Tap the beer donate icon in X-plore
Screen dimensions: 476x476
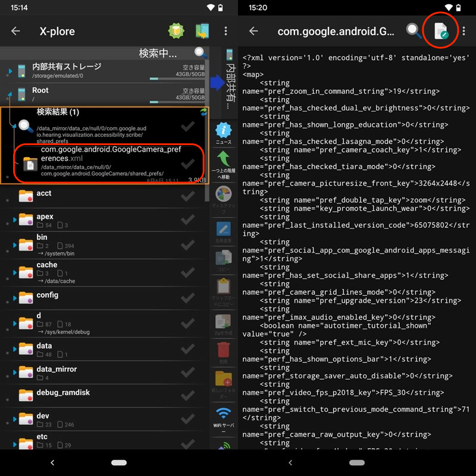pos(177,31)
